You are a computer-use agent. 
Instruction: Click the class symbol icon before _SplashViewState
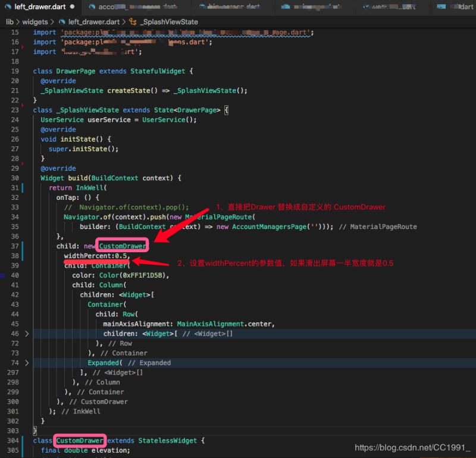coord(133,21)
